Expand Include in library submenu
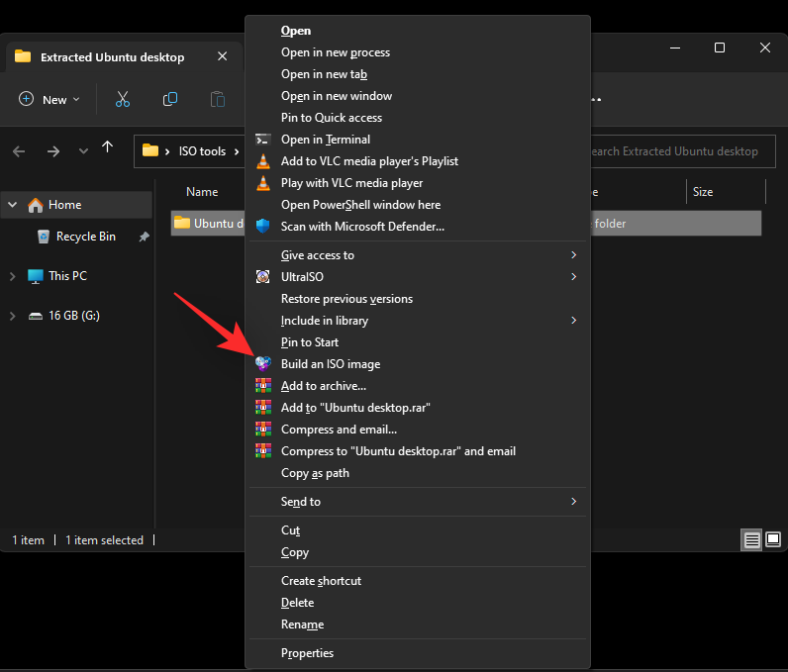 [x=418, y=321]
